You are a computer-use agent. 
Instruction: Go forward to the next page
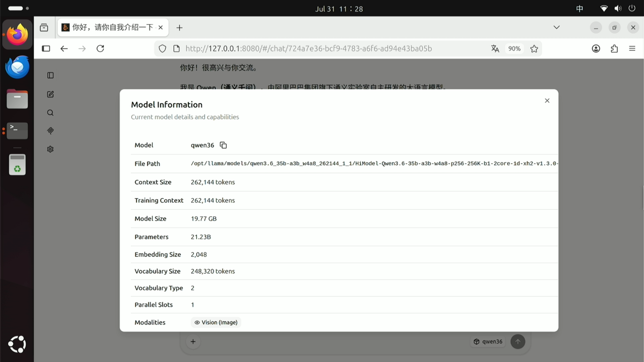tap(82, 49)
